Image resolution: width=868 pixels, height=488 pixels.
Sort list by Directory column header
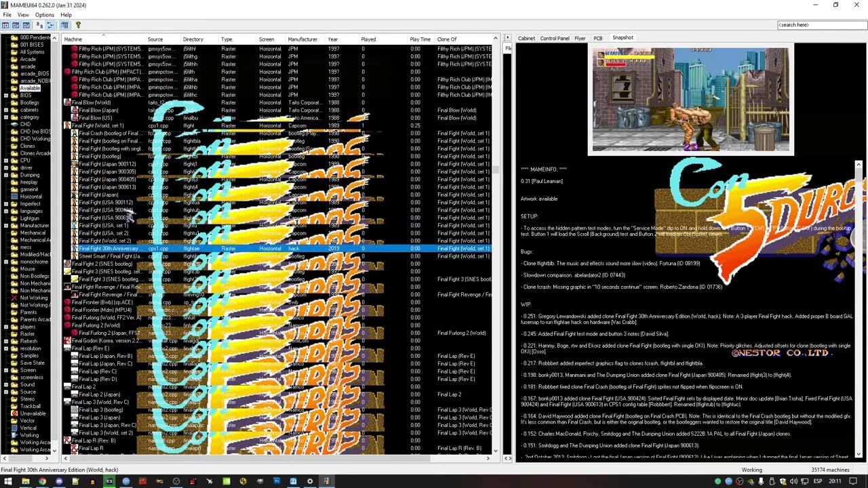tap(199, 39)
